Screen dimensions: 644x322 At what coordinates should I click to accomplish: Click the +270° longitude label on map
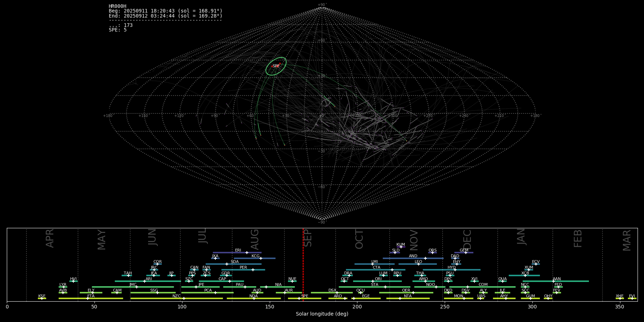pyautogui.click(x=428, y=116)
